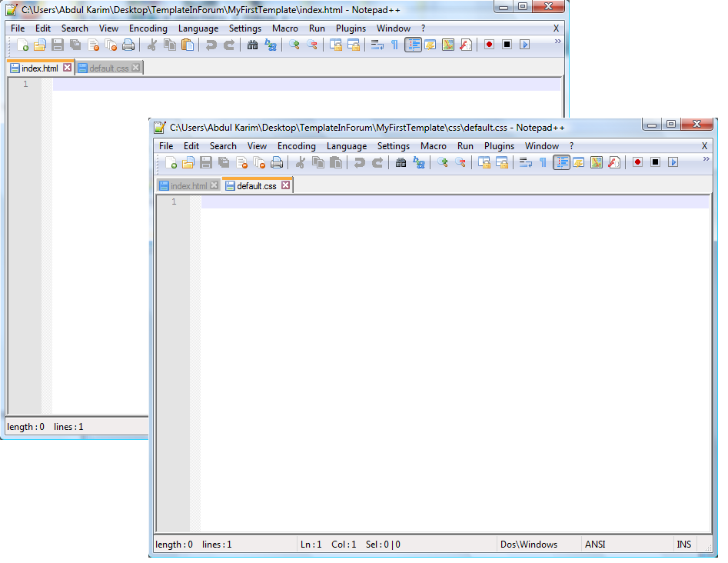Screen dimensions: 728x563
Task: Close default.css tab in the front window
Action: [286, 185]
